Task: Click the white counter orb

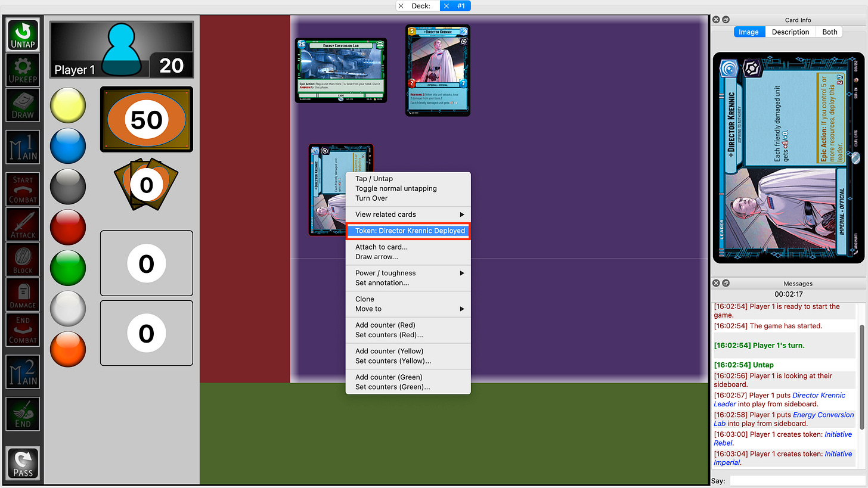Action: 68,308
